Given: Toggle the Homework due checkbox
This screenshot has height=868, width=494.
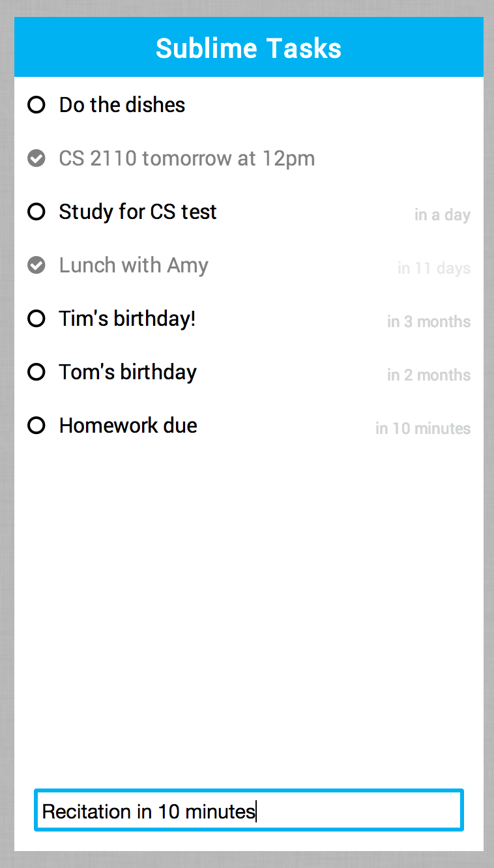Looking at the screenshot, I should coord(36,426).
